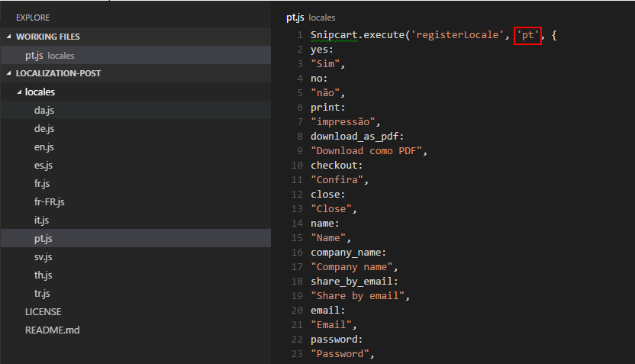
Task: Collapse the LOCALIZATION-POST section arrow
Action: (9, 73)
